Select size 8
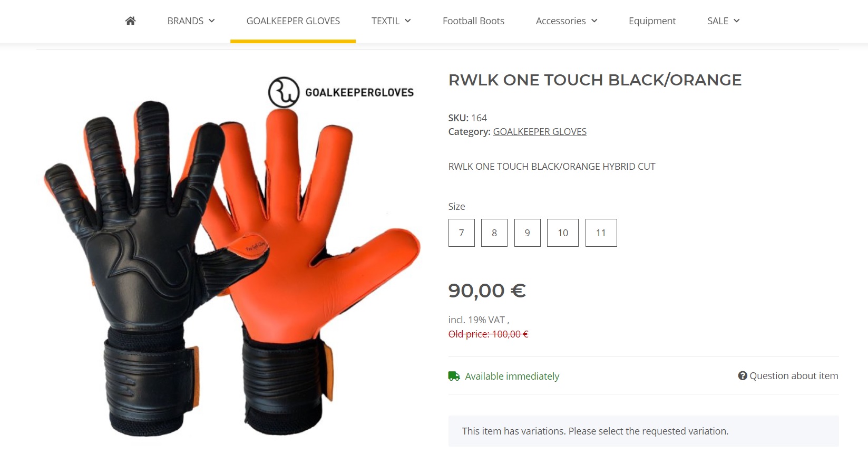The height and width of the screenshot is (473, 868). [x=494, y=233]
